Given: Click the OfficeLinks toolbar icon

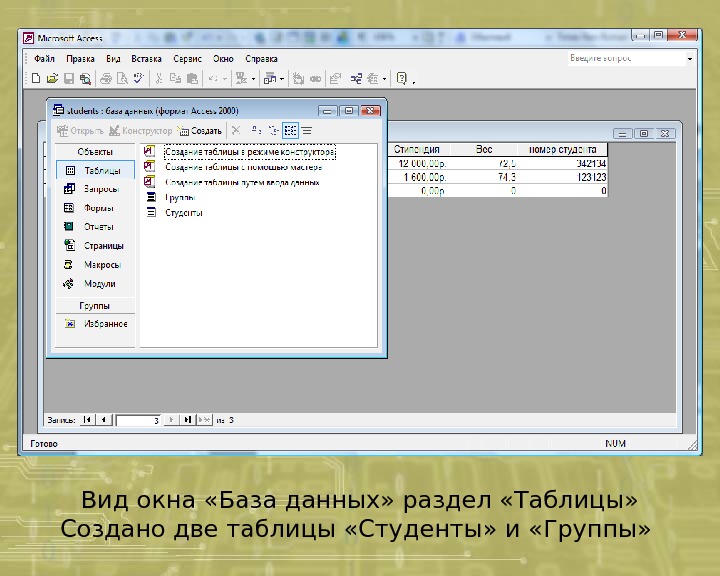Looking at the screenshot, I should 242,79.
